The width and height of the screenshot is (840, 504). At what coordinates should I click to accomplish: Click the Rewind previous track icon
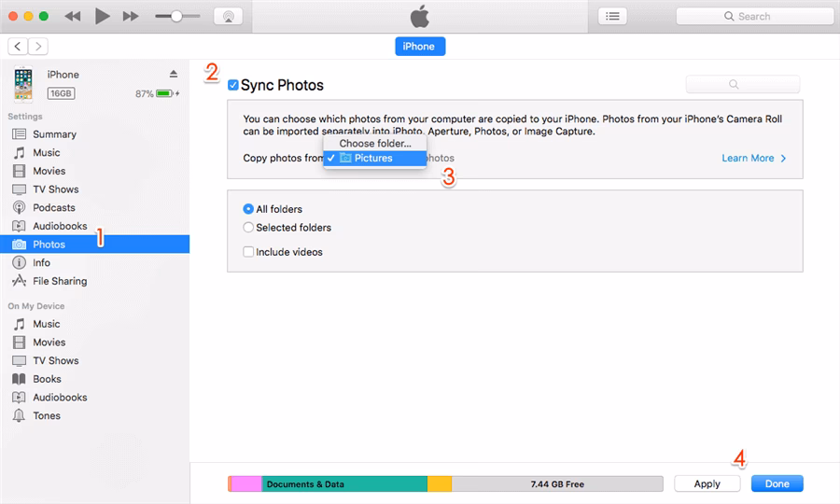point(74,16)
